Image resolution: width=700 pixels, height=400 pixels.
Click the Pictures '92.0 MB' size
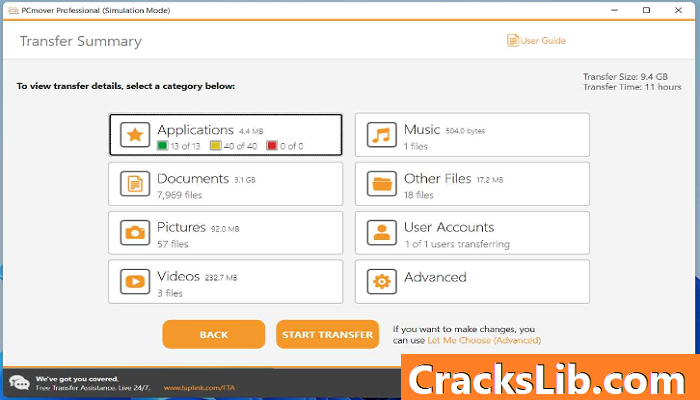click(225, 229)
